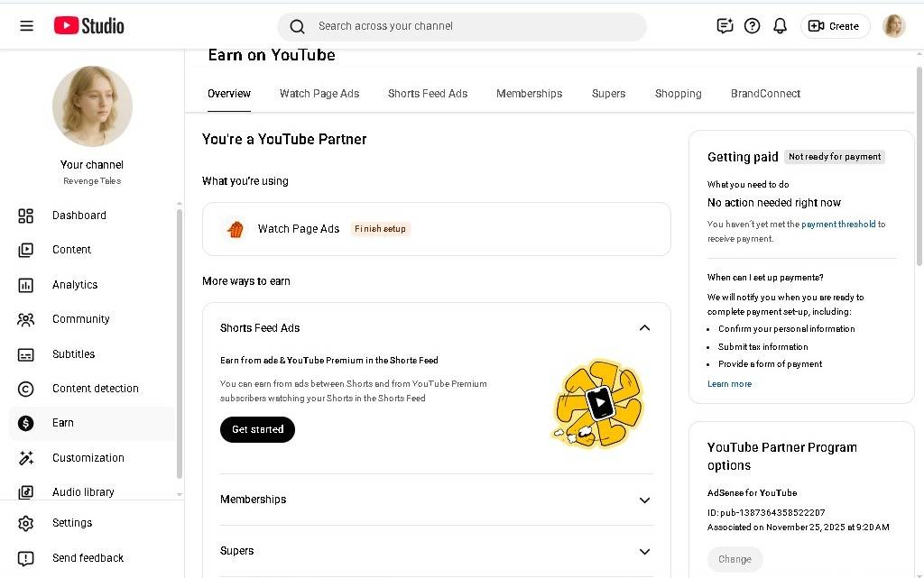This screenshot has width=924, height=578.
Task: Go to Content detection copyright icon
Action: point(26,389)
